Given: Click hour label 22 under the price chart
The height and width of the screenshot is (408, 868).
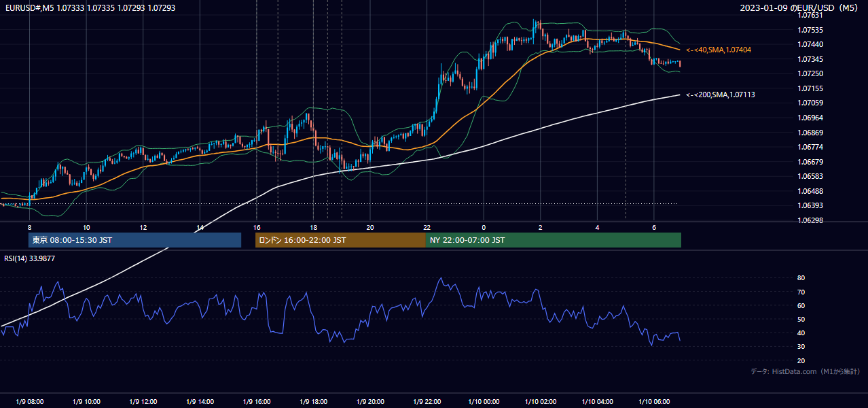Looking at the screenshot, I should pos(427,227).
